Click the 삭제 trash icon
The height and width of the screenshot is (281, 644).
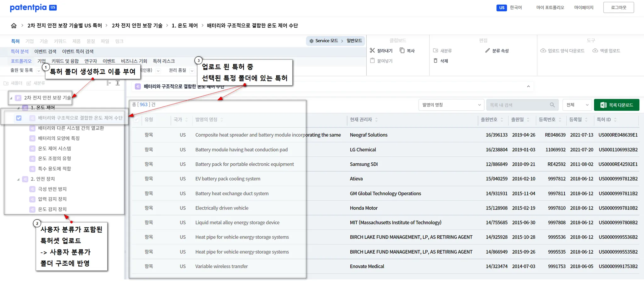point(436,60)
